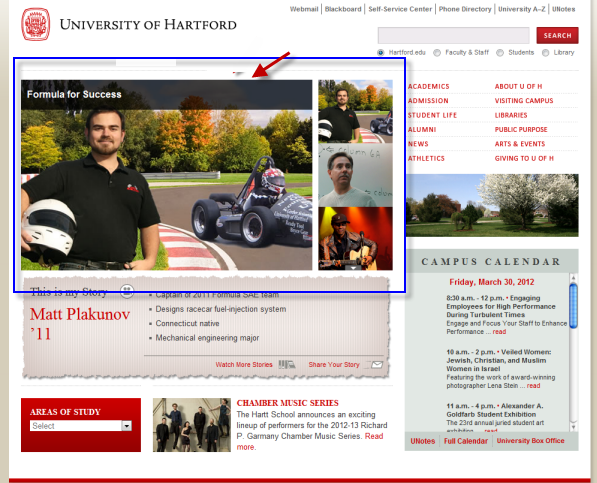The image size is (597, 483).
Task: Open the Blackboard link
Action: 343,9
